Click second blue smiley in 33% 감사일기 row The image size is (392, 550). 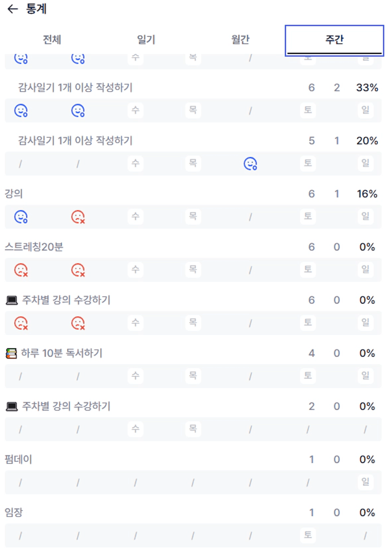[78, 111]
